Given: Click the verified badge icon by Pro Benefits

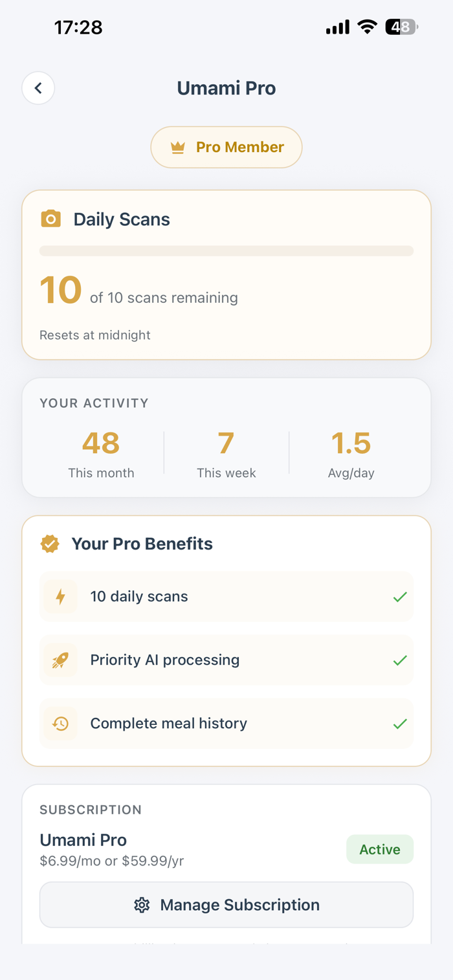Looking at the screenshot, I should (x=50, y=544).
